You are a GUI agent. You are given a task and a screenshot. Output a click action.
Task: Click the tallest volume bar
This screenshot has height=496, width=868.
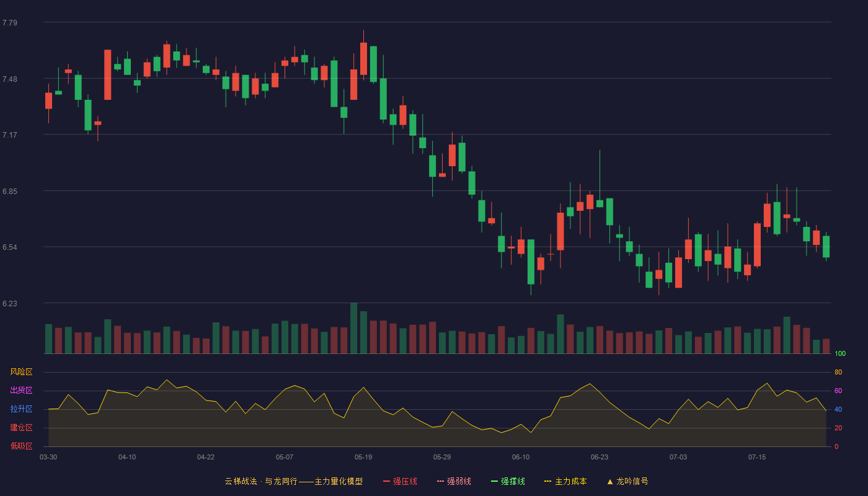(x=353, y=328)
